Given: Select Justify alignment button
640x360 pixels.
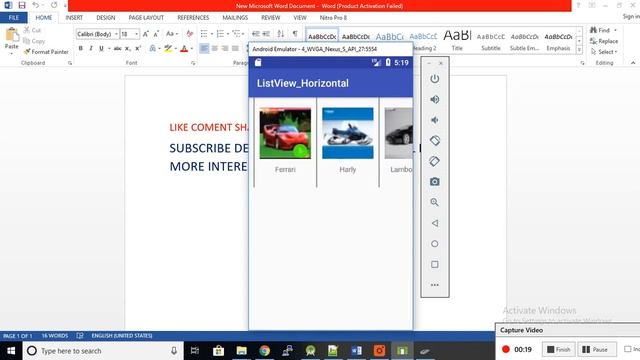Looking at the screenshot, I should click(235, 49).
